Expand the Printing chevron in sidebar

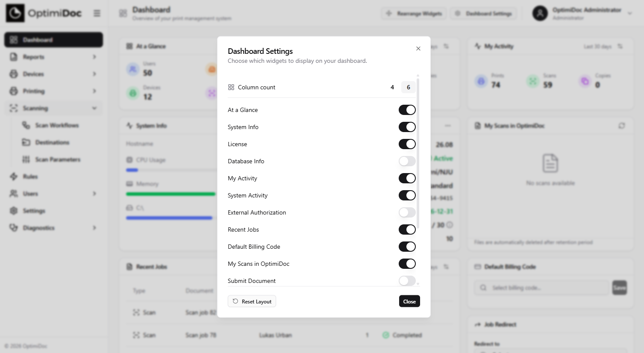tap(94, 91)
